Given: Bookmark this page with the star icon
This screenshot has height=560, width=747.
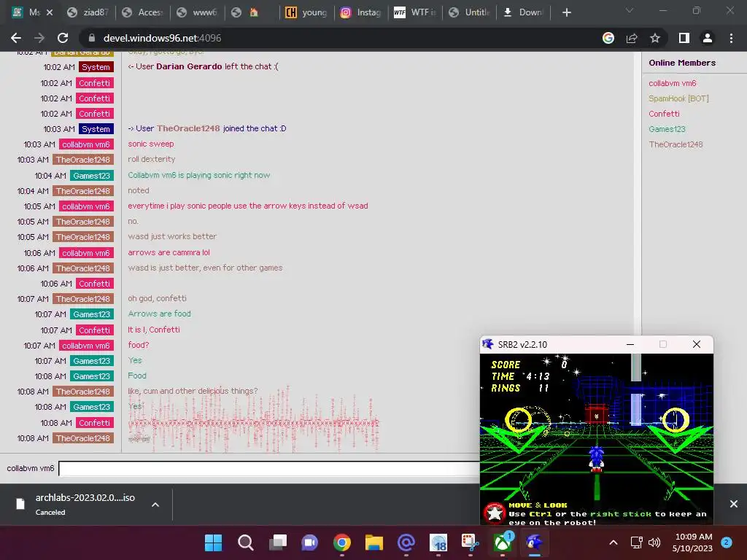Looking at the screenshot, I should click(x=655, y=38).
